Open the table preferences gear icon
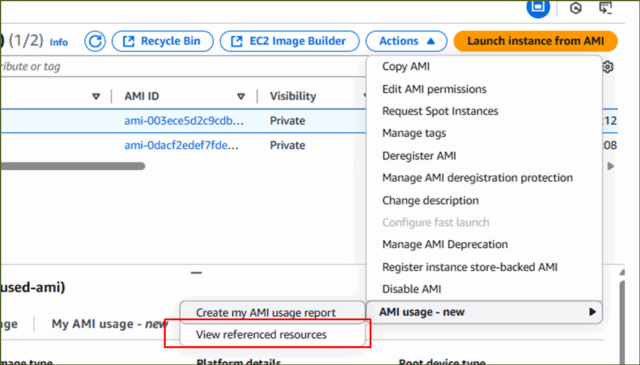The height and width of the screenshot is (365, 640). pos(608,67)
